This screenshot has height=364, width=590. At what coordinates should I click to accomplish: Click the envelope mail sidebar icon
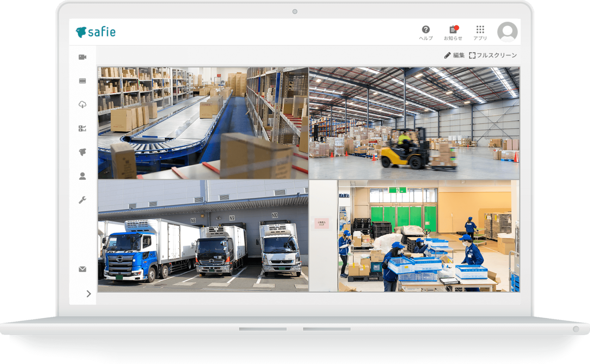(x=83, y=269)
